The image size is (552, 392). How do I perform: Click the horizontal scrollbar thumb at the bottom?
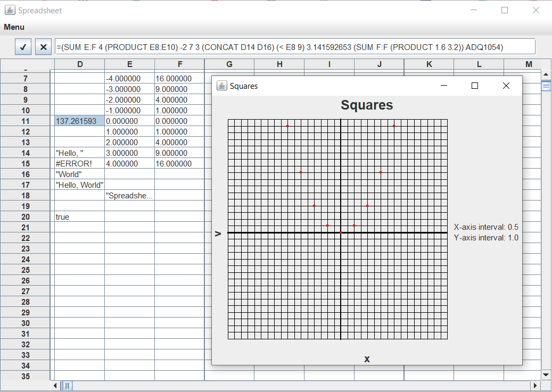pyautogui.click(x=67, y=385)
